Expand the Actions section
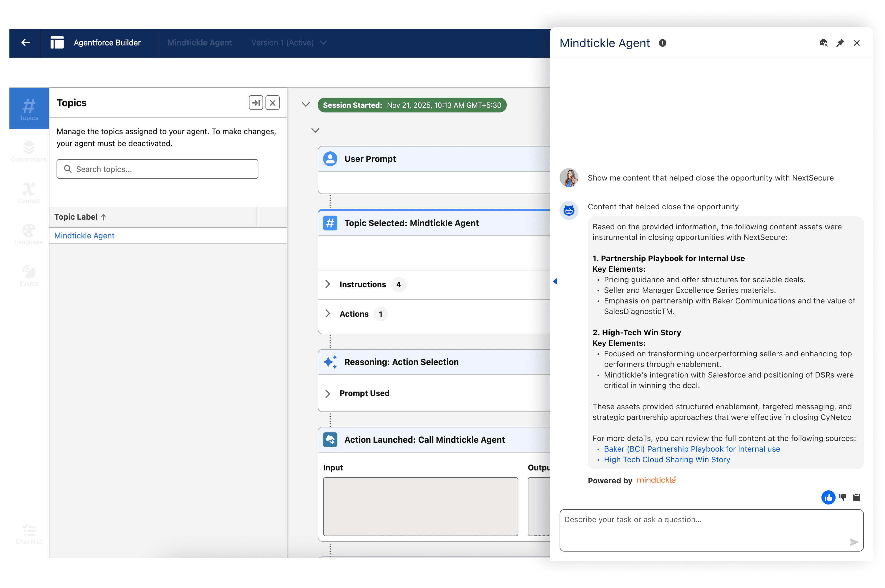This screenshot has width=885, height=588. point(327,313)
